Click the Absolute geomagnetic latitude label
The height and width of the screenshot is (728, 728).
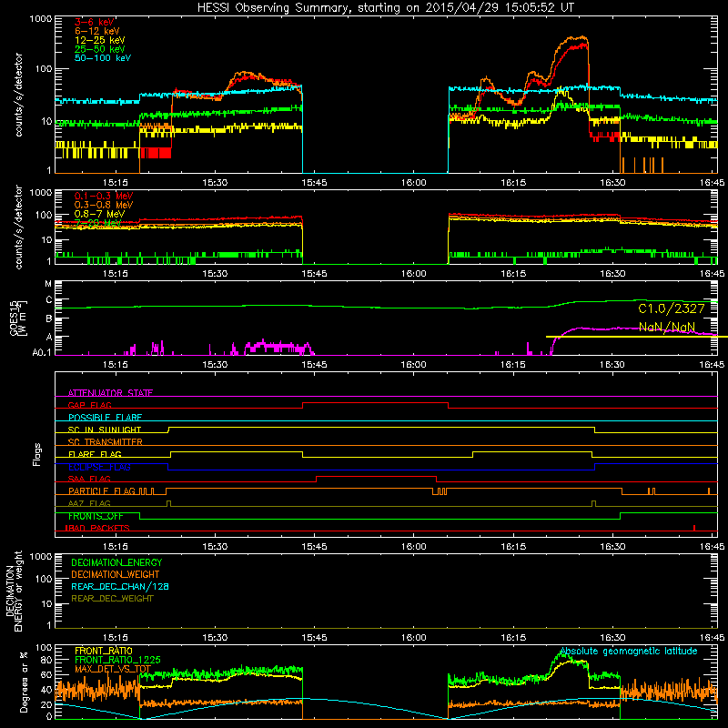pyautogui.click(x=629, y=652)
